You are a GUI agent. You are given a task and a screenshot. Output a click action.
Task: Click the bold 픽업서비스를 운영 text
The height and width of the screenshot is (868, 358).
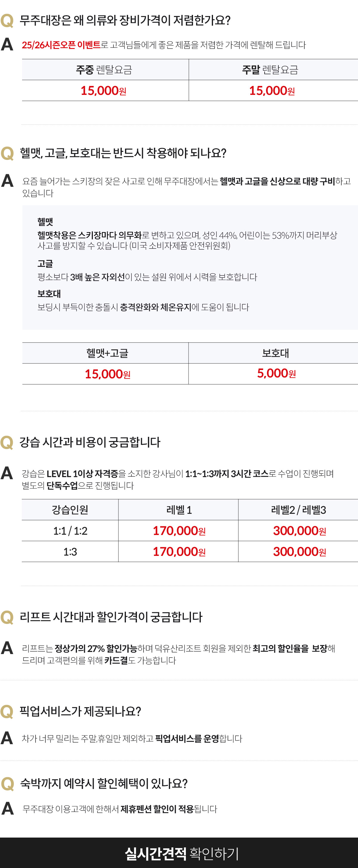coord(187,739)
